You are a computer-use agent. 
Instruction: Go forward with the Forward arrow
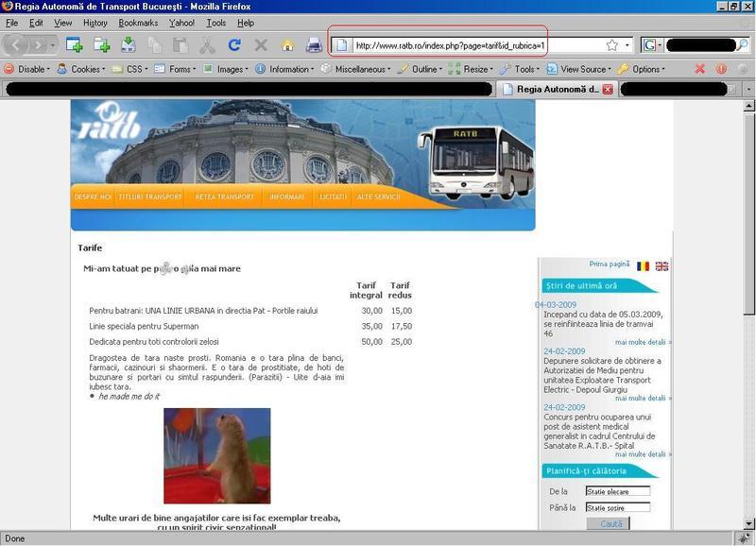[x=38, y=45]
